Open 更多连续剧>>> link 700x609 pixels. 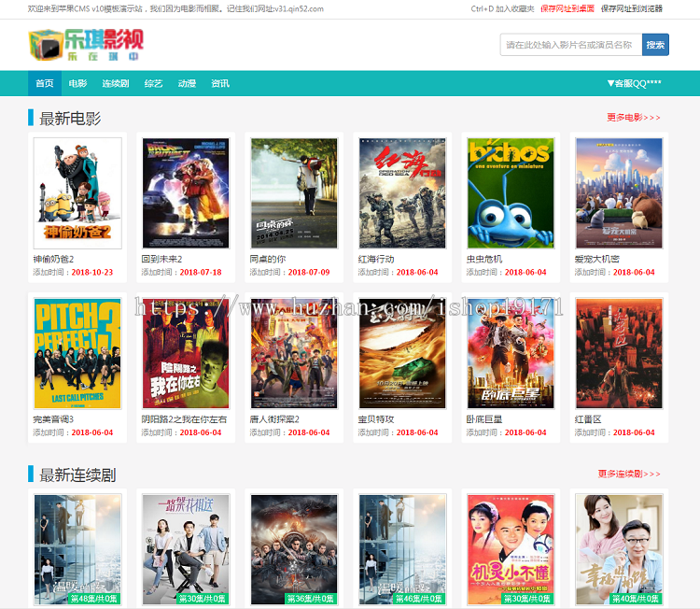pyautogui.click(x=629, y=474)
